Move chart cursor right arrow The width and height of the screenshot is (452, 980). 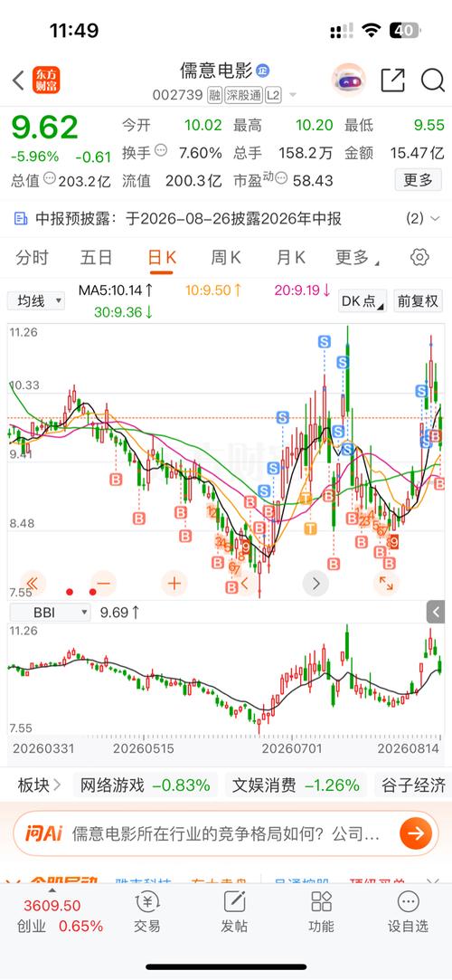[x=315, y=584]
